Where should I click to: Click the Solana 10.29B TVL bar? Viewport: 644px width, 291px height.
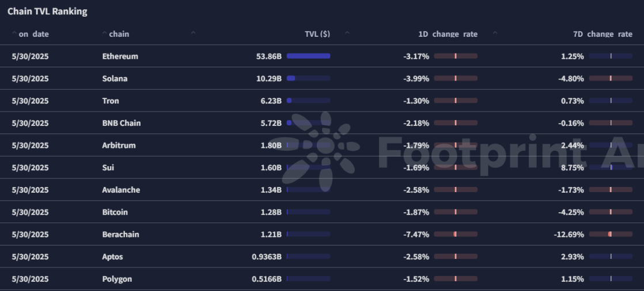pyautogui.click(x=308, y=78)
